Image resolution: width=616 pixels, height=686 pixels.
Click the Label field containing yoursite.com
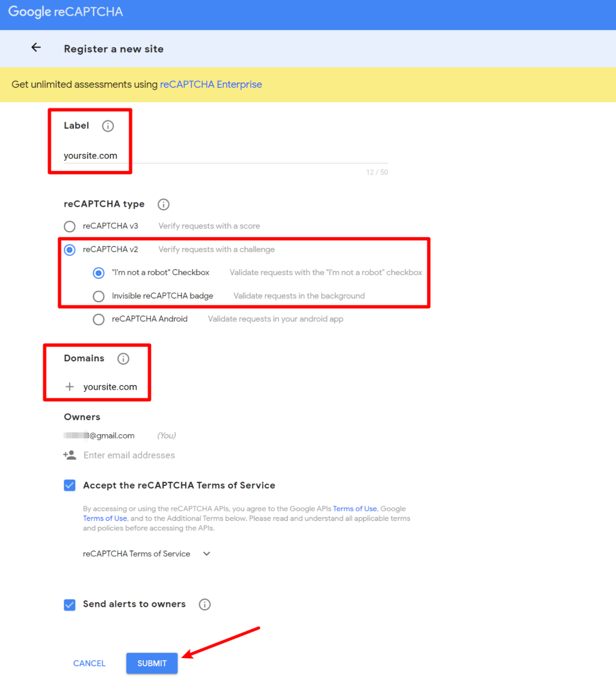click(226, 156)
